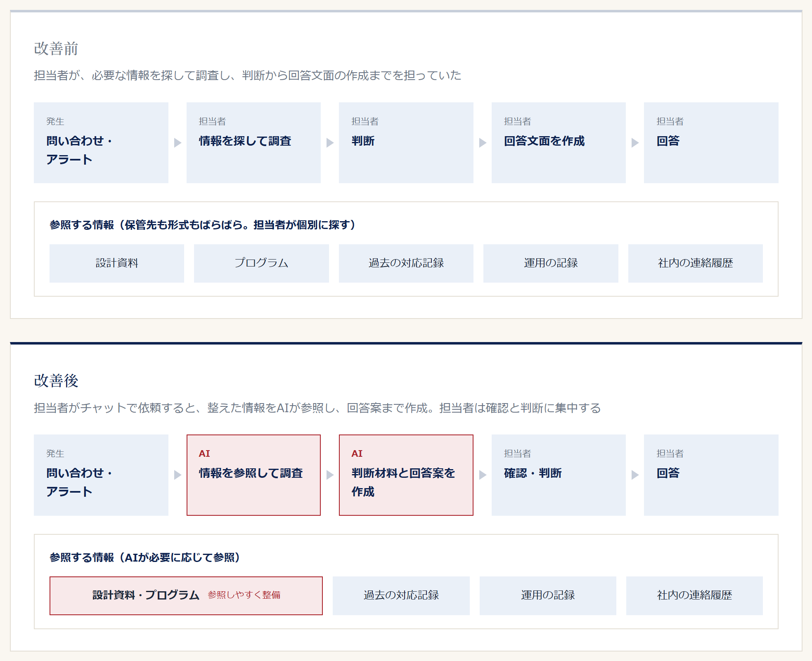
Task: Click the 設計資料 box in 改善前
Action: pyautogui.click(x=117, y=263)
